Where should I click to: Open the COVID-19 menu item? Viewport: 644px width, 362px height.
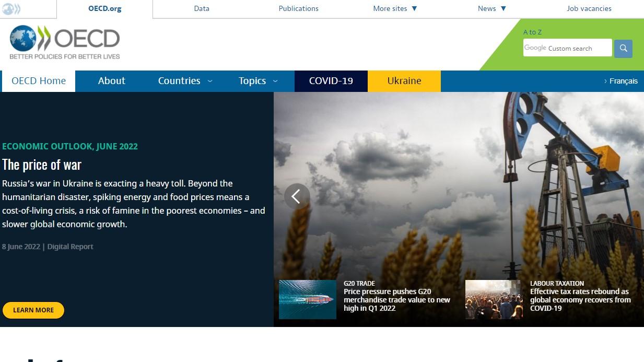pos(331,81)
